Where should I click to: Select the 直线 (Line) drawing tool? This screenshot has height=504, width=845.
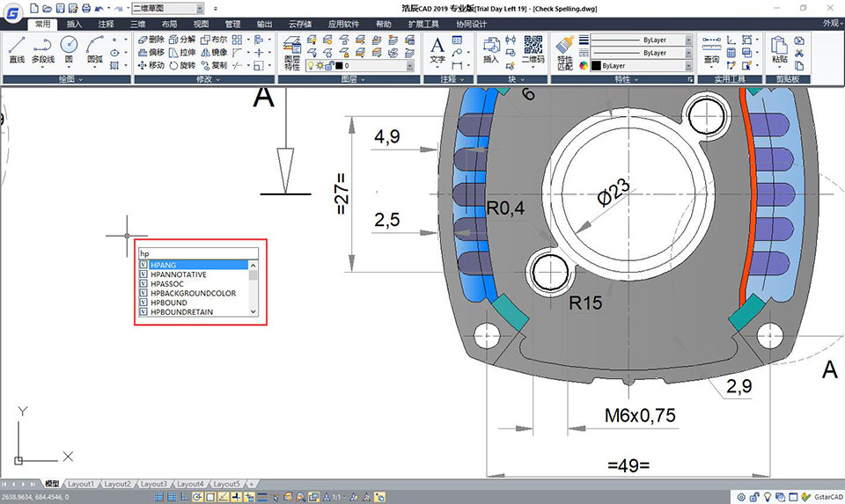point(17,49)
